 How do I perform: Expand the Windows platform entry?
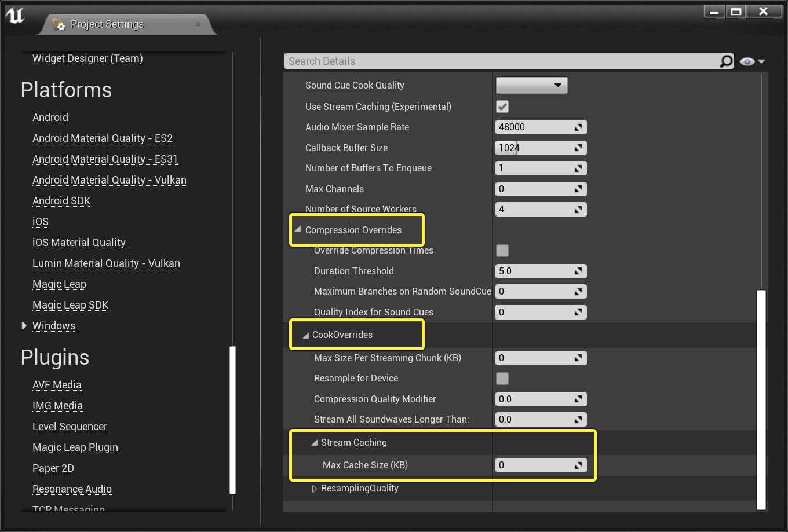click(24, 326)
